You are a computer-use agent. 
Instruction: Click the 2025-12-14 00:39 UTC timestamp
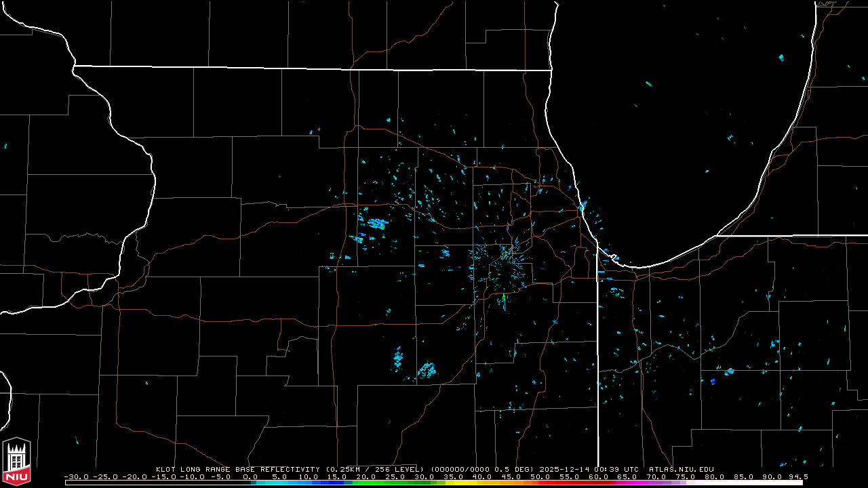coord(597,469)
